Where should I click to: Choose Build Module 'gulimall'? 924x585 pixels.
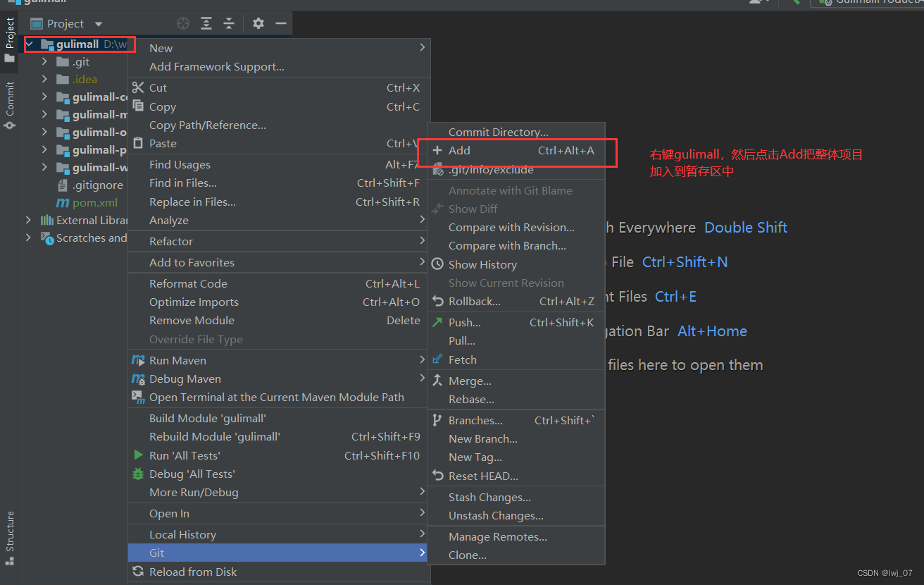(x=279, y=418)
